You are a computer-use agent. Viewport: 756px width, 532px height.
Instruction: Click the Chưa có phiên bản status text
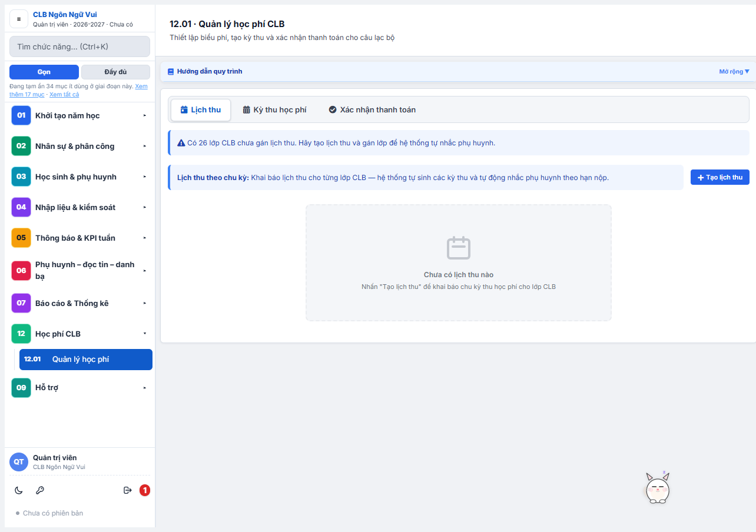coord(53,513)
